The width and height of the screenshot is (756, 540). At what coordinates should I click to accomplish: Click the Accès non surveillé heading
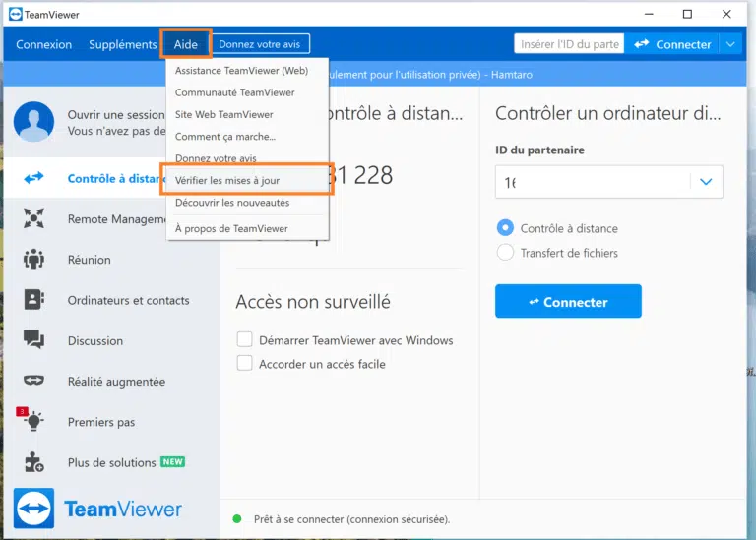313,302
